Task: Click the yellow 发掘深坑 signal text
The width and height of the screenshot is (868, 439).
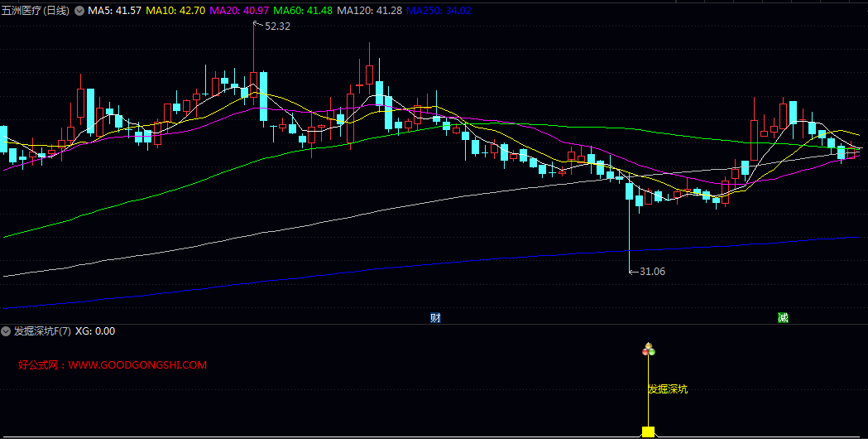Action: (668, 389)
